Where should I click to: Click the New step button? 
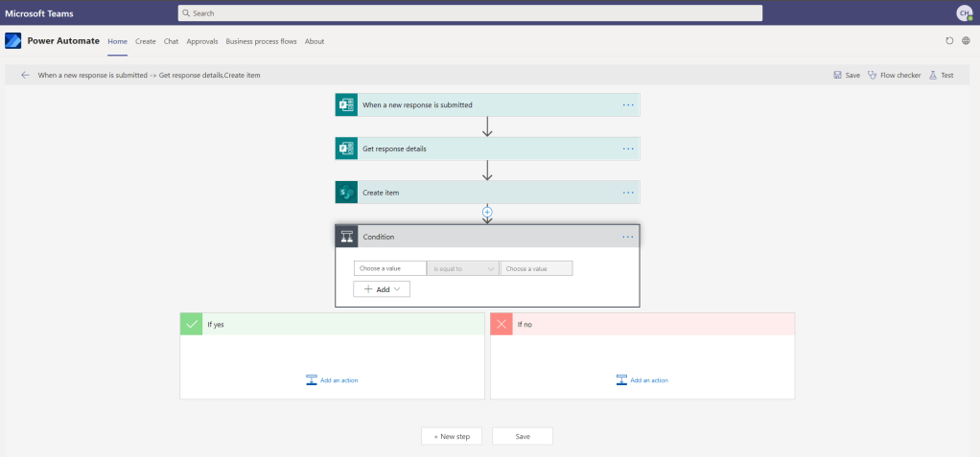point(452,436)
